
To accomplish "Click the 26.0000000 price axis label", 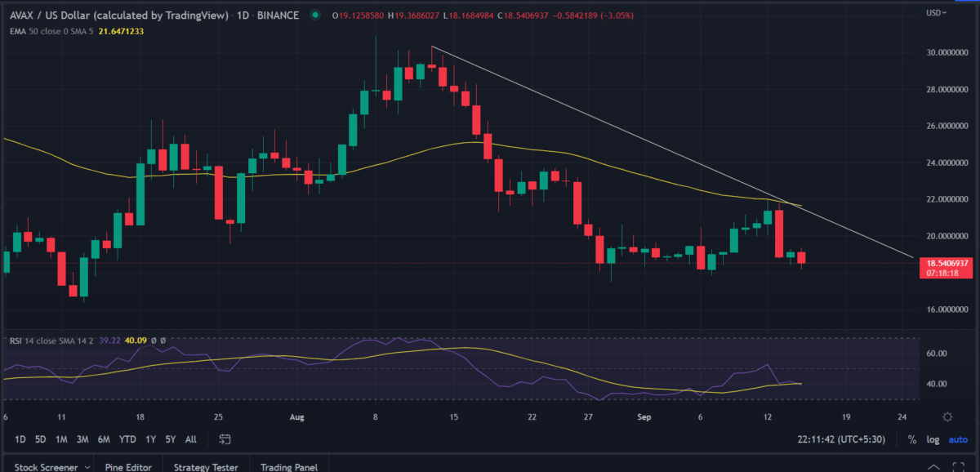I will pos(947,126).
